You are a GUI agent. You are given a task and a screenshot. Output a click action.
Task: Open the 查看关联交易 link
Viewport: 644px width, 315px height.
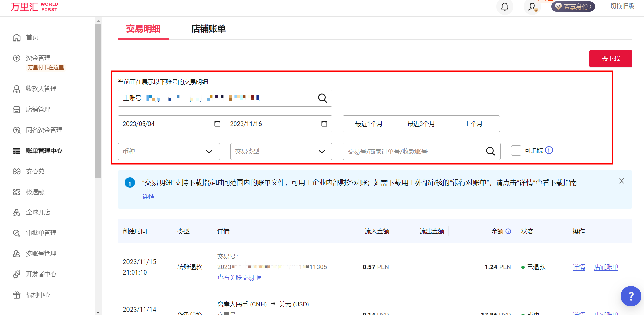point(236,277)
